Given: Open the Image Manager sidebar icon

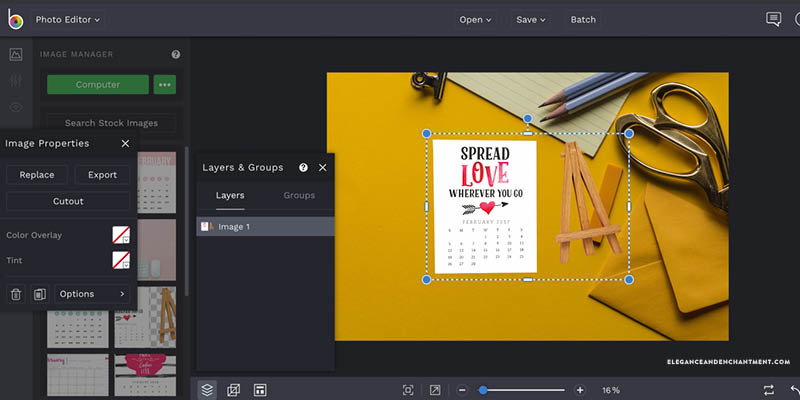Looking at the screenshot, I should [x=16, y=55].
